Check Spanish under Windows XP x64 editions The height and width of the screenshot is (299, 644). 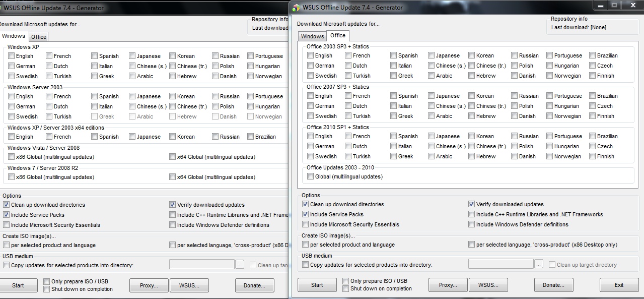[95, 137]
